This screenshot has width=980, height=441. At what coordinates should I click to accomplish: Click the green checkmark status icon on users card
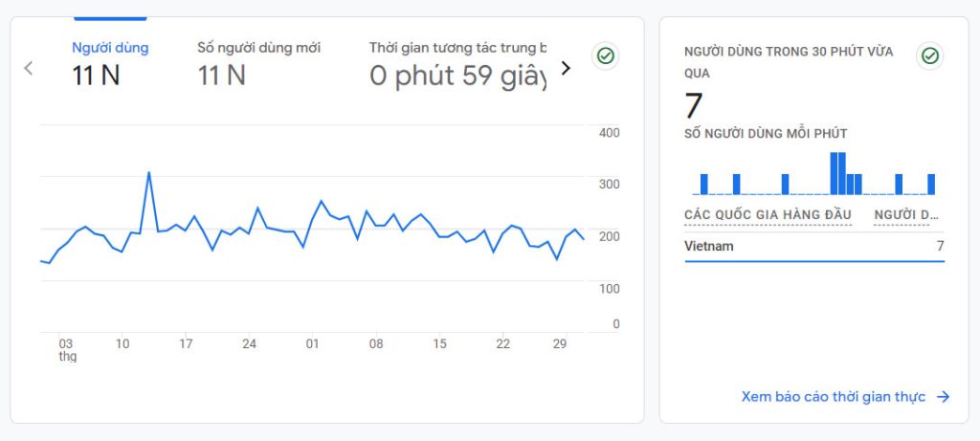tap(605, 56)
